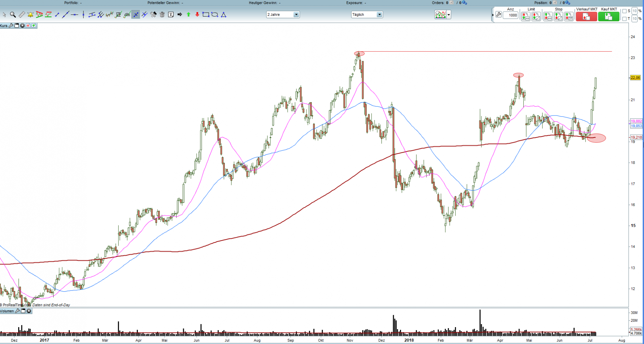The height and width of the screenshot is (344, 644).
Task: Click the Kauf MKT buy button
Action: [x=608, y=16]
